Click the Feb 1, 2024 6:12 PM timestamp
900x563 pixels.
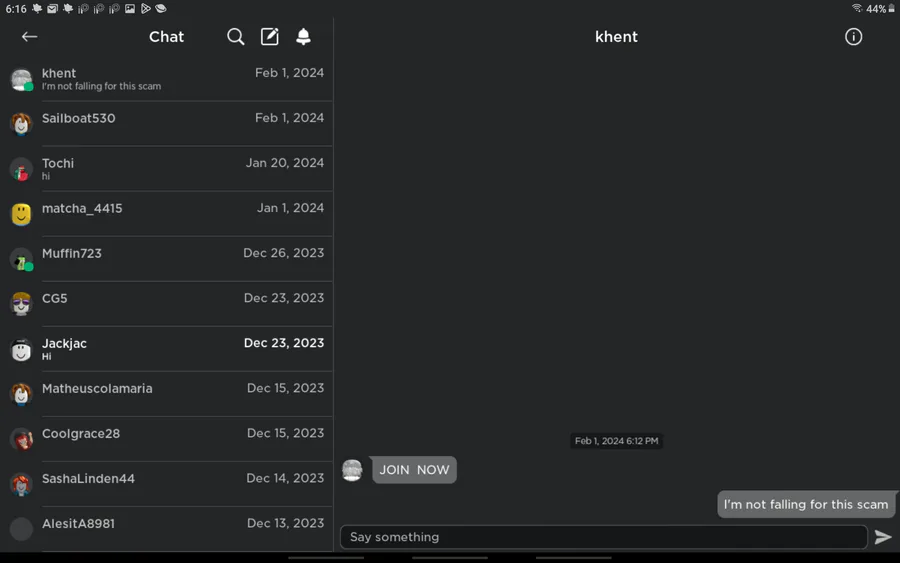coord(616,441)
